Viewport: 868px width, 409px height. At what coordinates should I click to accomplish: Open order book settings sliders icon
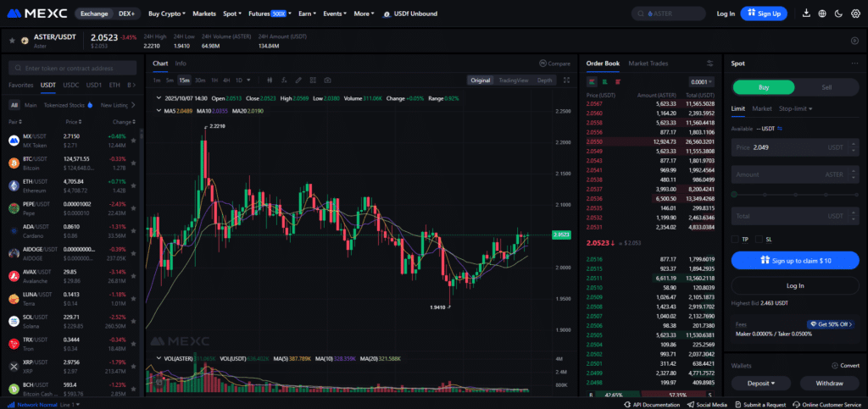tap(709, 64)
